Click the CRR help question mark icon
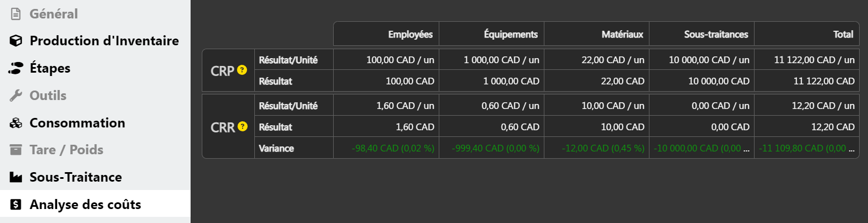The width and height of the screenshot is (868, 223). coord(242,126)
